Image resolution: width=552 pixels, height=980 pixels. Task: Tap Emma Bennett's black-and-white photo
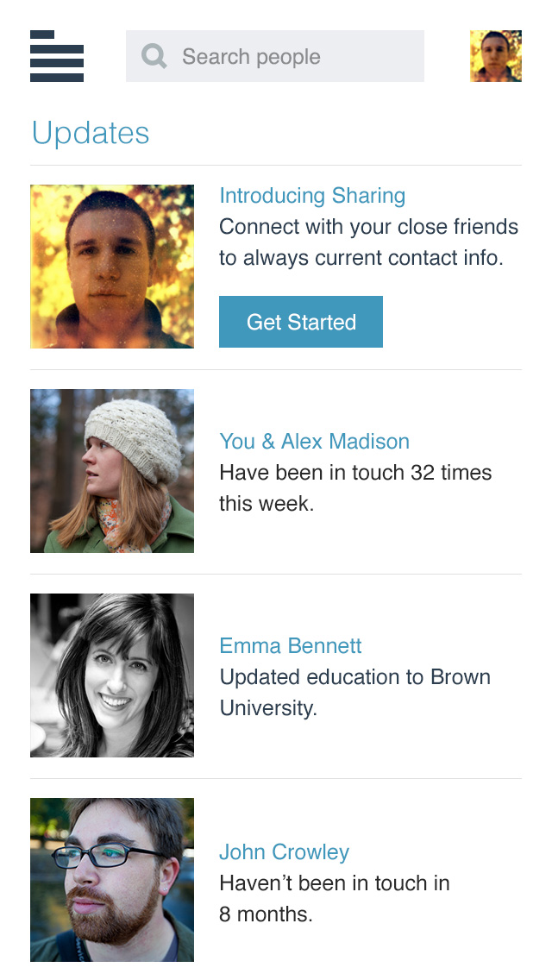[x=112, y=675]
